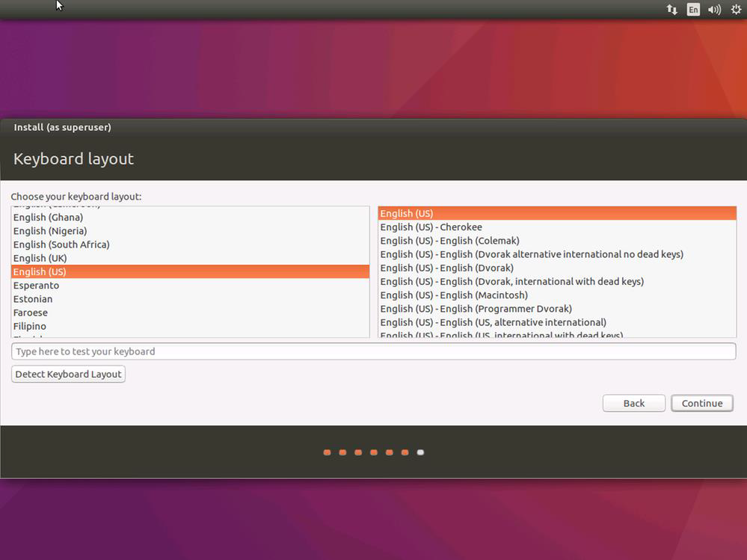The width and height of the screenshot is (747, 560).
Task: Choose the English (Colemak) variant
Action: (449, 241)
